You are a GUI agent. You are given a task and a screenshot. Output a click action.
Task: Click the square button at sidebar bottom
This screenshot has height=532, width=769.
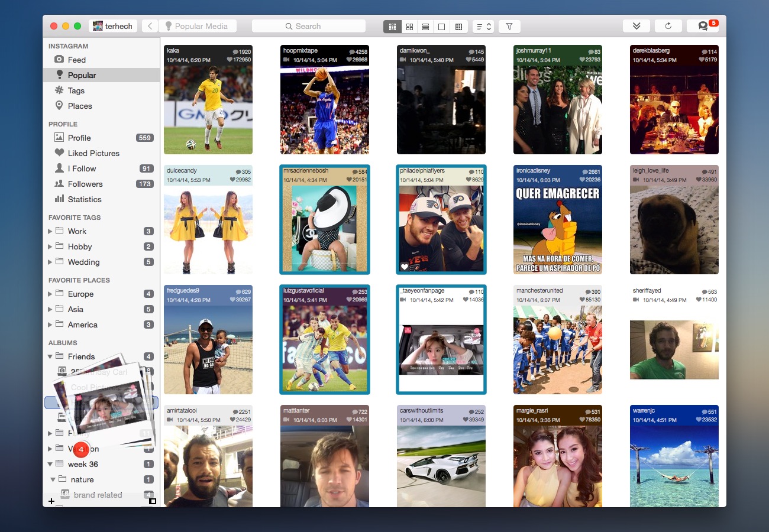pos(153,501)
